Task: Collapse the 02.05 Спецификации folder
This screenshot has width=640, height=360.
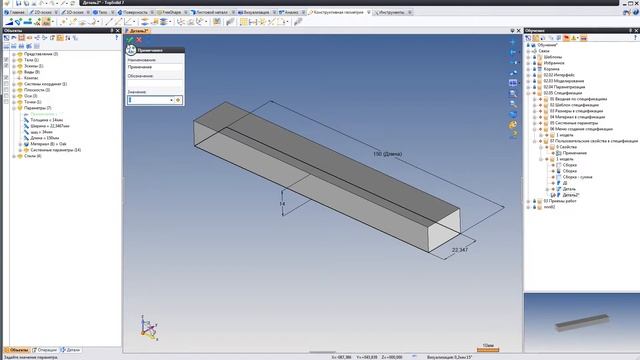Action: pos(528,93)
